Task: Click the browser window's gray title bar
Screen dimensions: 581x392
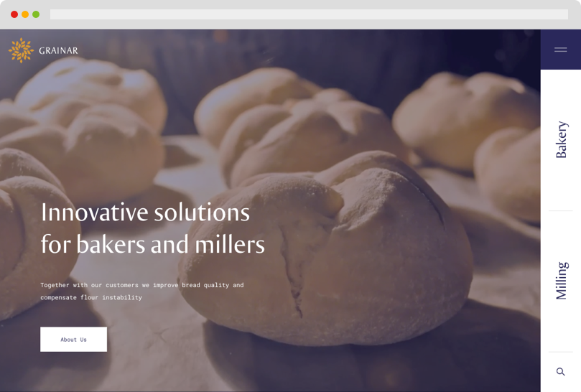Action: click(x=290, y=4)
